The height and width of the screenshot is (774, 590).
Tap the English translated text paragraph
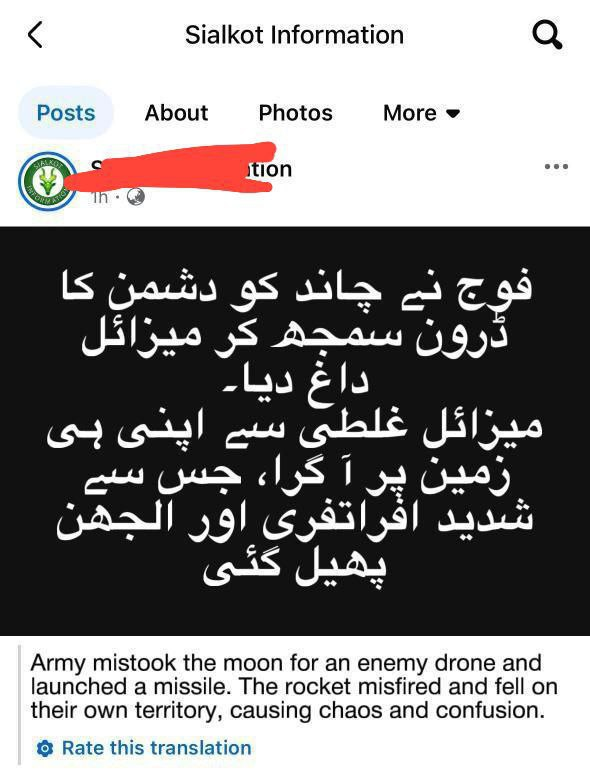(294, 687)
